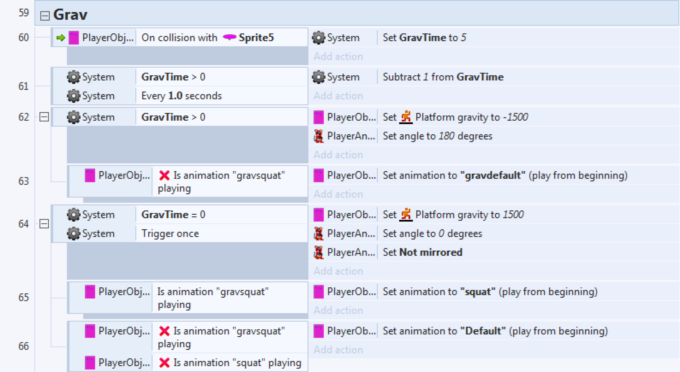Select 'Set angle to 0 degrees' action
Viewport: 680px width, 372px height.
coord(432,234)
